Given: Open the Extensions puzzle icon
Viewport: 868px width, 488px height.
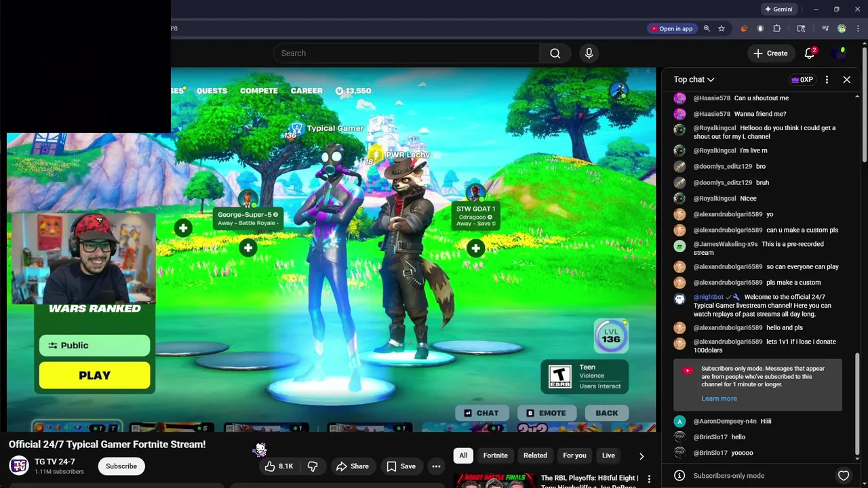Looking at the screenshot, I should tap(777, 28).
